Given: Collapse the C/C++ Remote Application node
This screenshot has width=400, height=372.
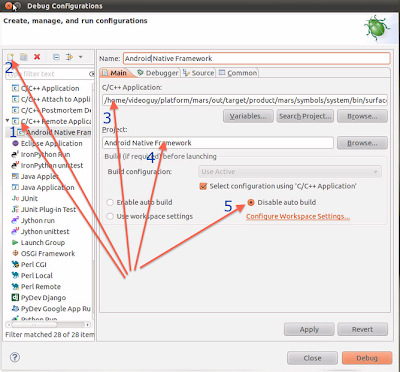Looking at the screenshot, I should pyautogui.click(x=8, y=121).
